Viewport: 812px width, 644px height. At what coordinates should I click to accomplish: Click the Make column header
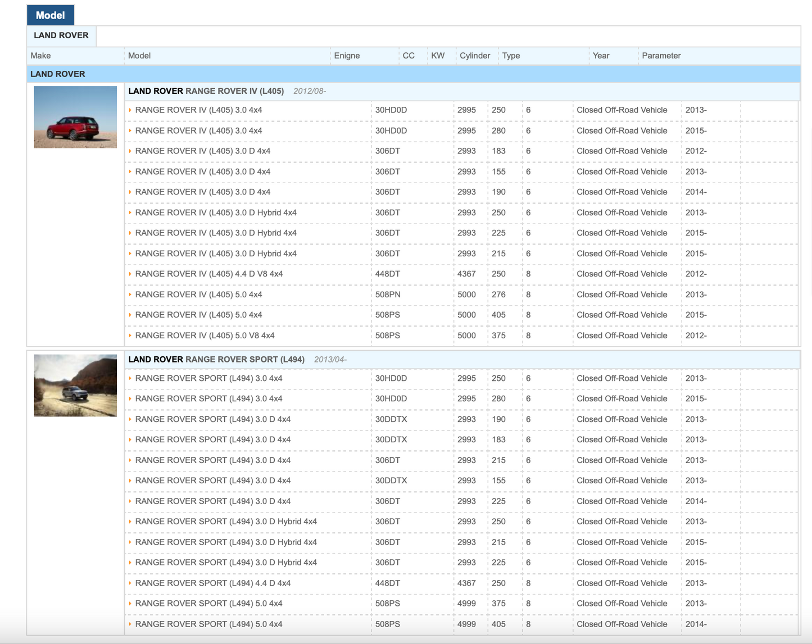click(x=40, y=56)
